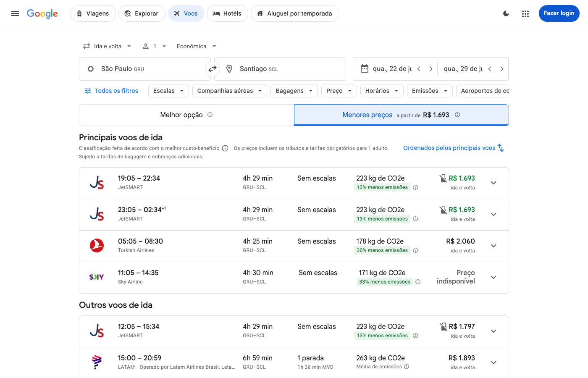Screen dimensions: 588x378
Task: Expand the 19:05 JetSMART flight details
Action: [x=493, y=183]
